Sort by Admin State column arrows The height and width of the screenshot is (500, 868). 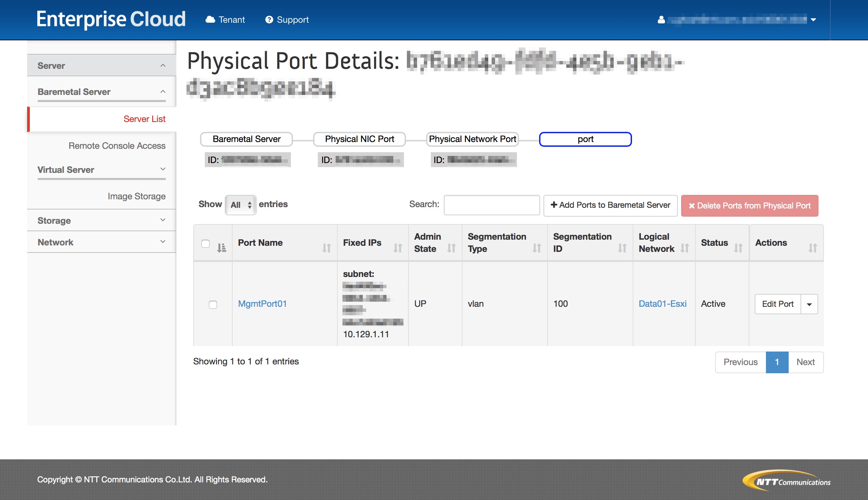[x=451, y=247]
